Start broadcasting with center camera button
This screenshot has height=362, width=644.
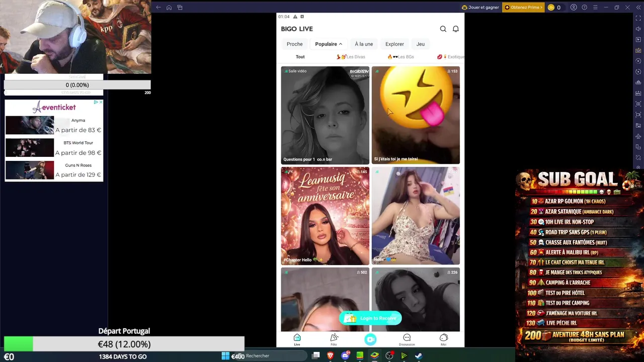(x=370, y=340)
